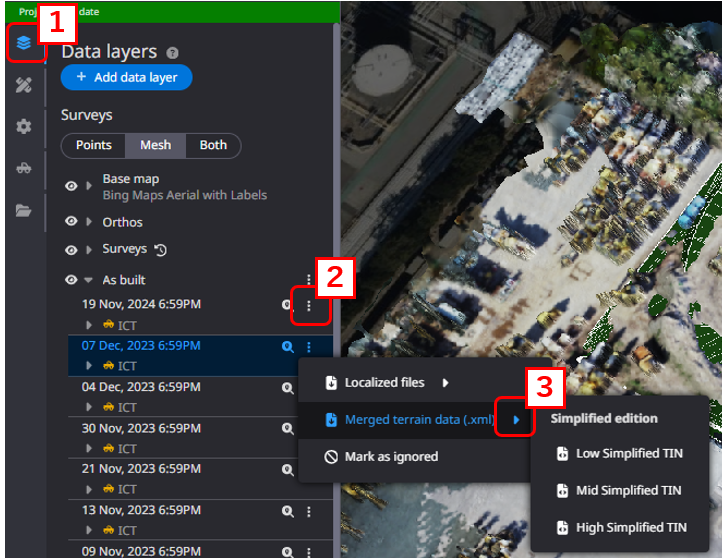
Task: Toggle Base map layer visibility
Action: (71, 186)
